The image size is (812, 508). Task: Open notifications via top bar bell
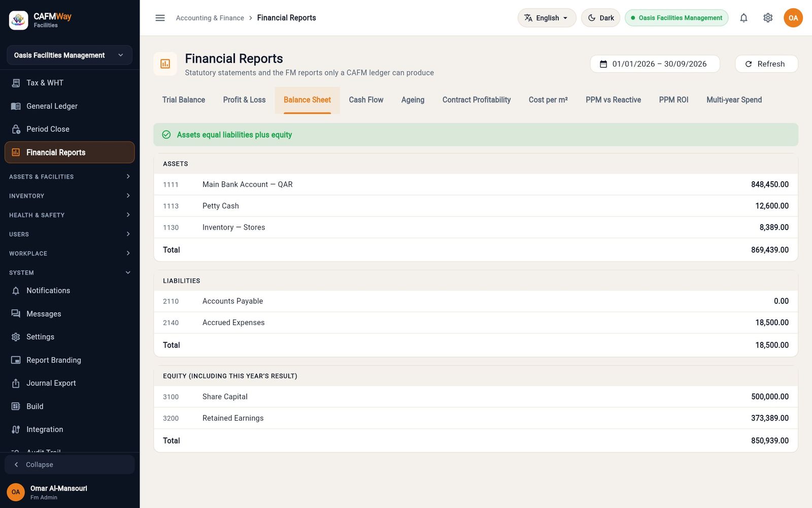[743, 18]
